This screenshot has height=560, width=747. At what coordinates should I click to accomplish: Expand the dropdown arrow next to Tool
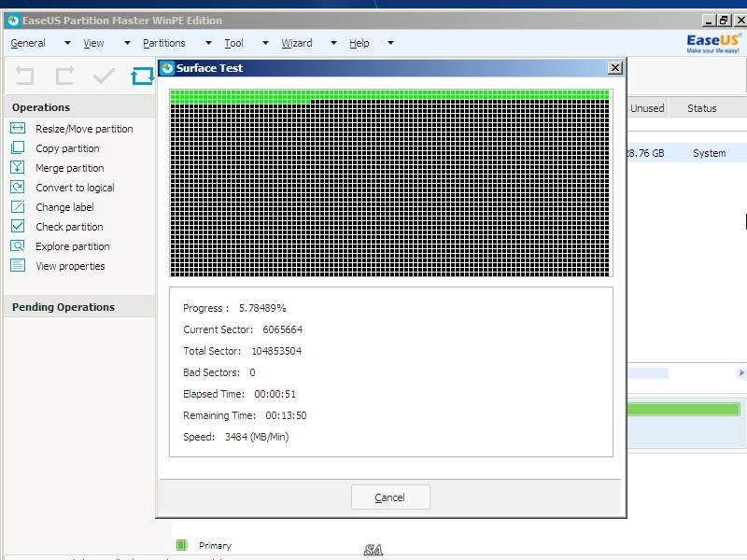265,43
